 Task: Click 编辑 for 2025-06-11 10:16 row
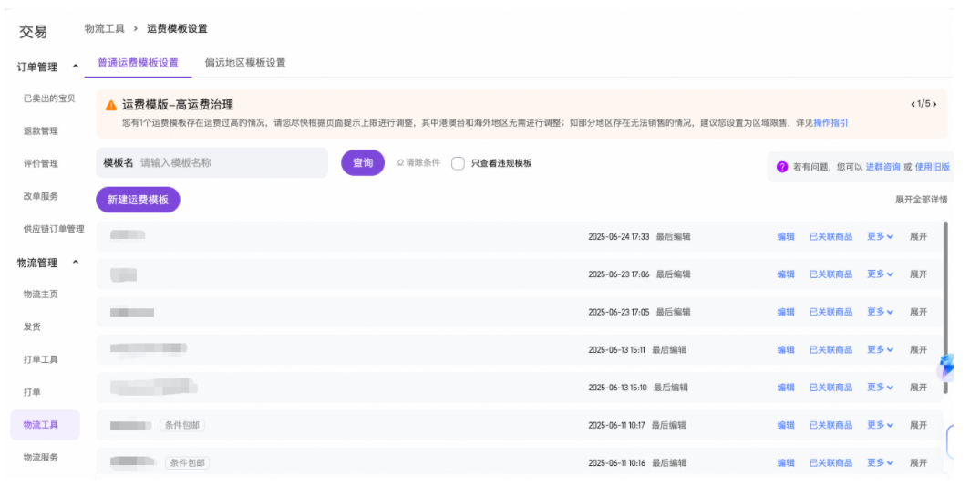(786, 462)
